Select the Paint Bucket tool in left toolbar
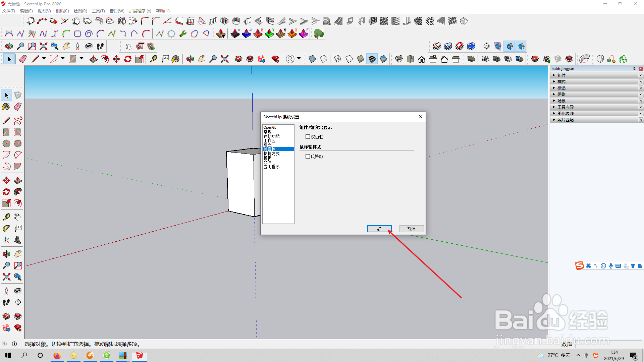644x362 pixels. coord(6,107)
